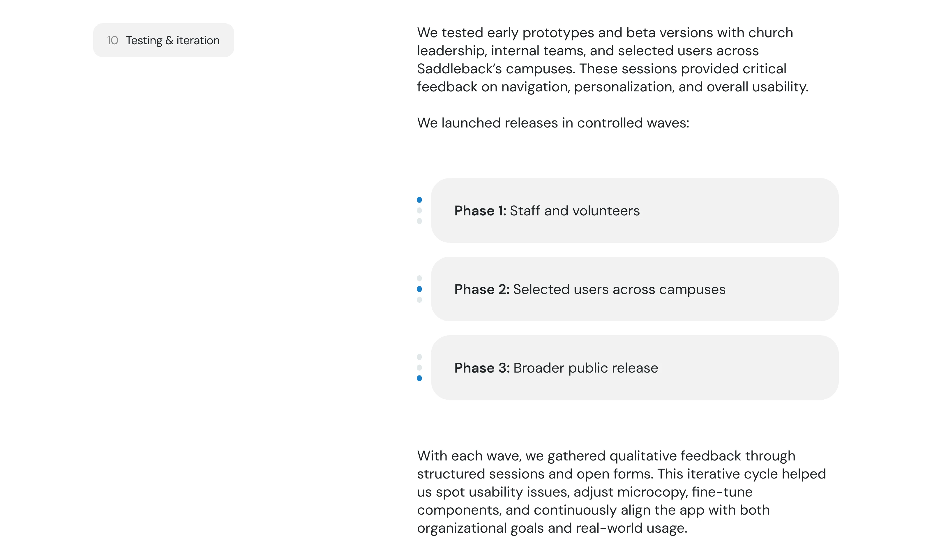
Task: Select the Phase 2 Selected users across campuses card
Action: 634,289
